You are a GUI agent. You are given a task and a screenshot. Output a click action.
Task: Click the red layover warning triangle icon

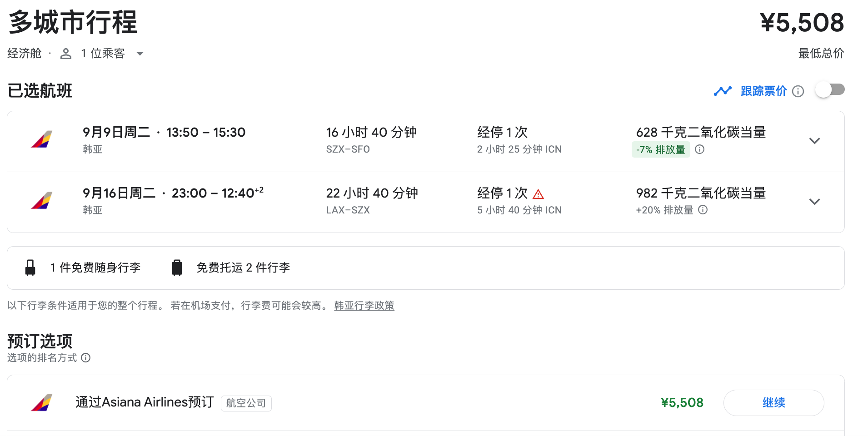[539, 194]
